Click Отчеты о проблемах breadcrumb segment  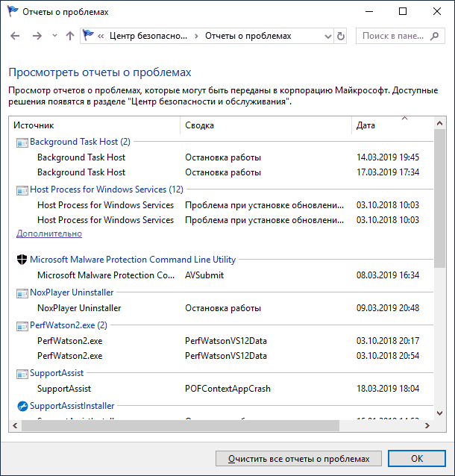click(x=248, y=36)
